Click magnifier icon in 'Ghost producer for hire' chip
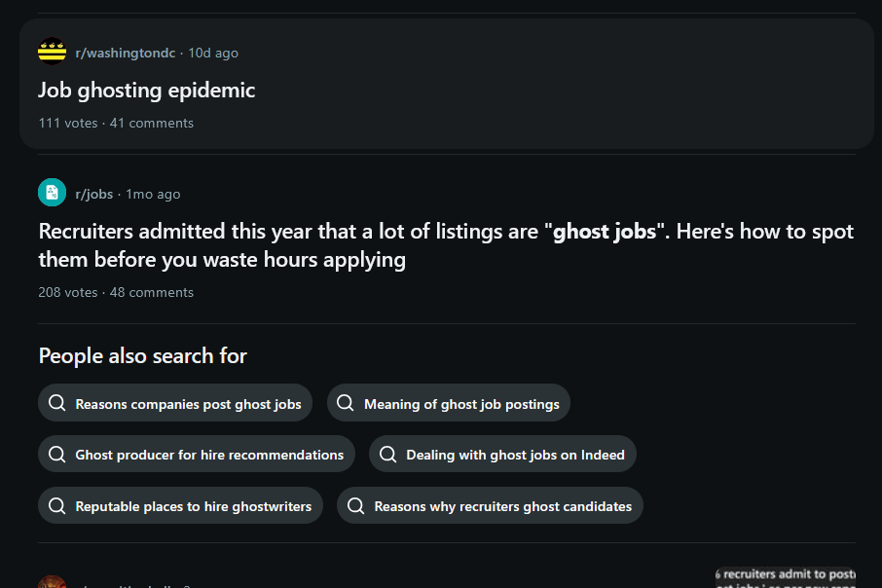 click(56, 454)
